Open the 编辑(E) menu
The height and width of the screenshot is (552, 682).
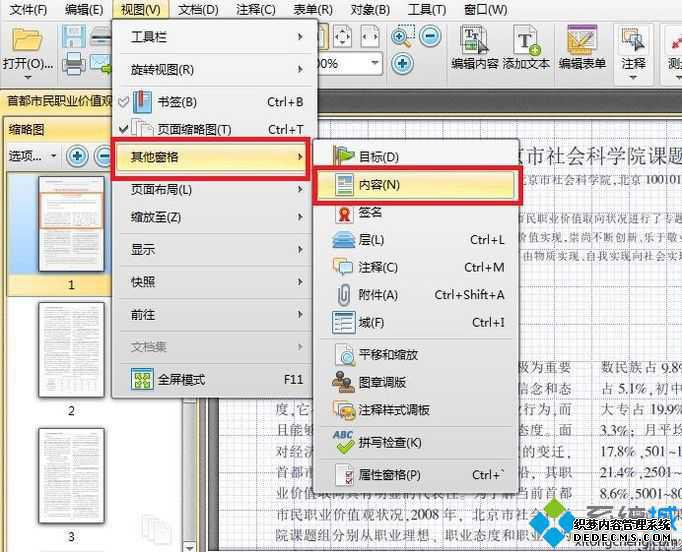coord(84,9)
